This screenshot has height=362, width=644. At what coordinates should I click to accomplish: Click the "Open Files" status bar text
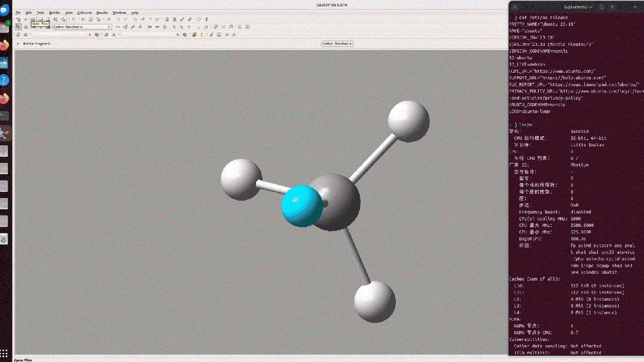coord(23,360)
